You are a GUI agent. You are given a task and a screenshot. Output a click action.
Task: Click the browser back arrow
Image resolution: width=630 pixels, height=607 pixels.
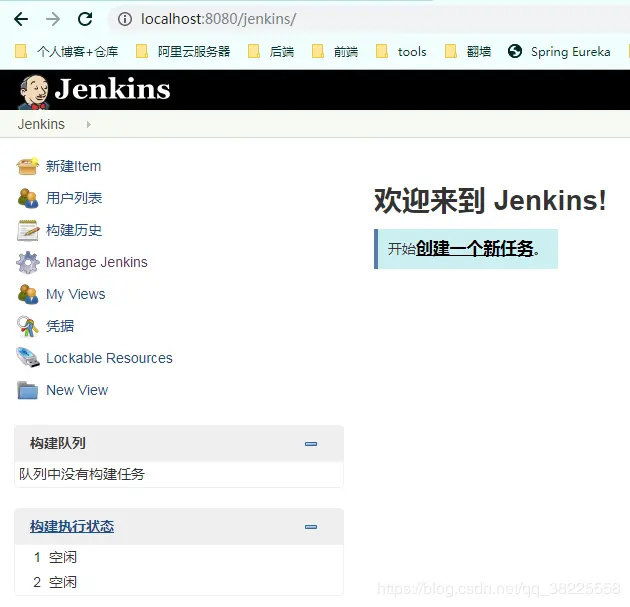[21, 19]
